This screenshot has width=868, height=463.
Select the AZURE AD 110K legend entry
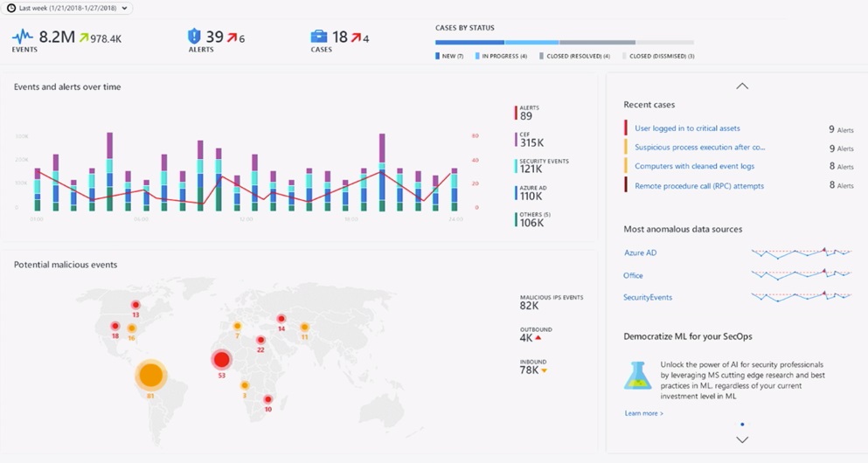tap(531, 192)
